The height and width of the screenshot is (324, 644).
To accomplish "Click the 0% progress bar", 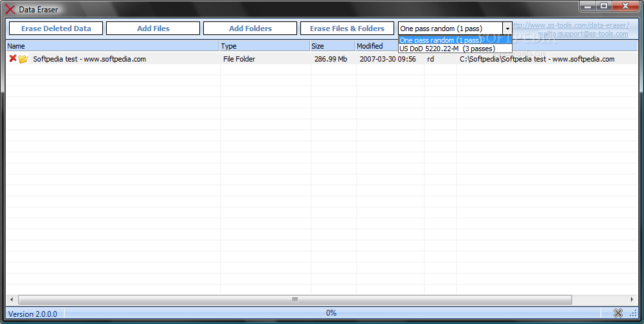I will [x=331, y=313].
